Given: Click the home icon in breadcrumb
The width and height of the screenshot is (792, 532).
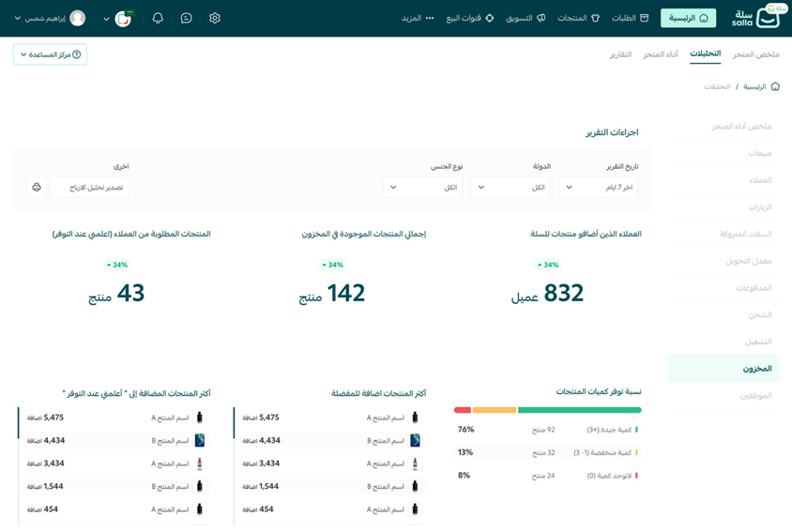Looking at the screenshot, I should click(774, 87).
